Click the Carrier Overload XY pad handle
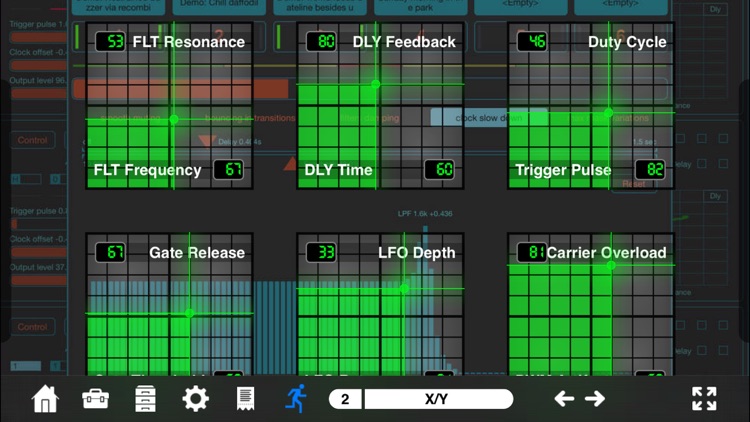The height and width of the screenshot is (422, 750). (611, 265)
